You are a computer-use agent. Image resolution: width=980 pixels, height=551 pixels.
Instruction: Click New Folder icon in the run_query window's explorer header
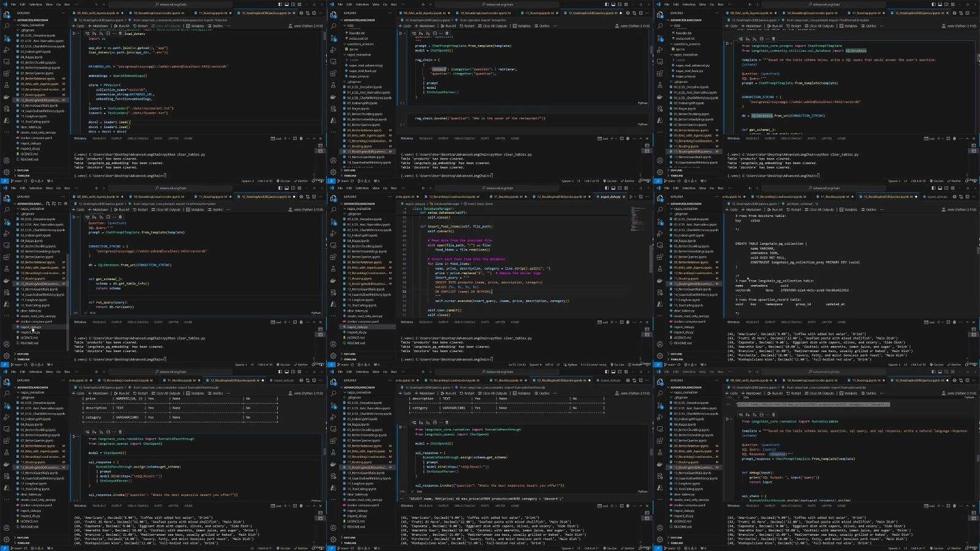[54, 203]
